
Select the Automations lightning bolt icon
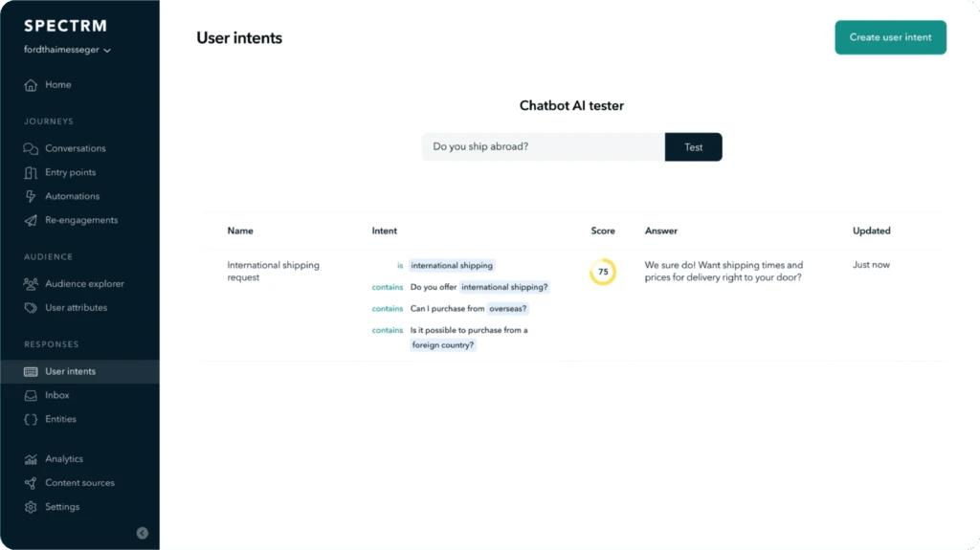coord(31,196)
